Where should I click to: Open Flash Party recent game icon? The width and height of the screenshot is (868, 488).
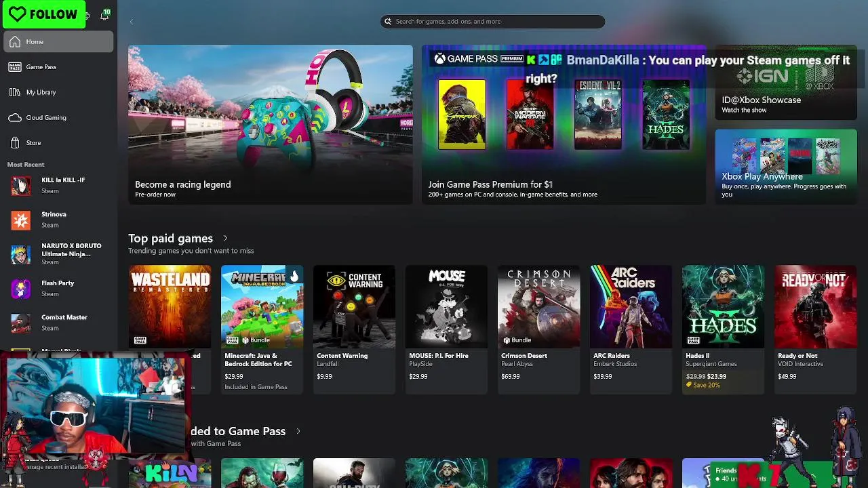(x=21, y=289)
